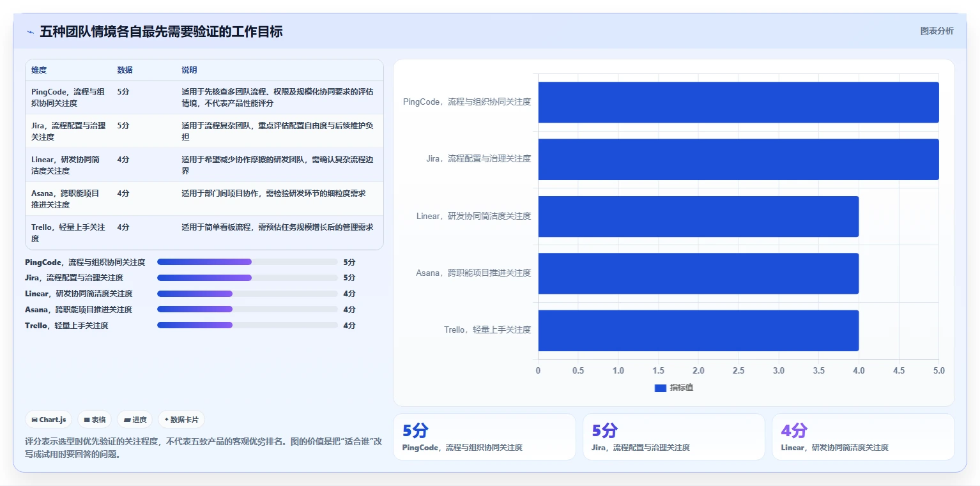Click the 图表分析 label
This screenshot has width=980, height=486.
pos(937,31)
